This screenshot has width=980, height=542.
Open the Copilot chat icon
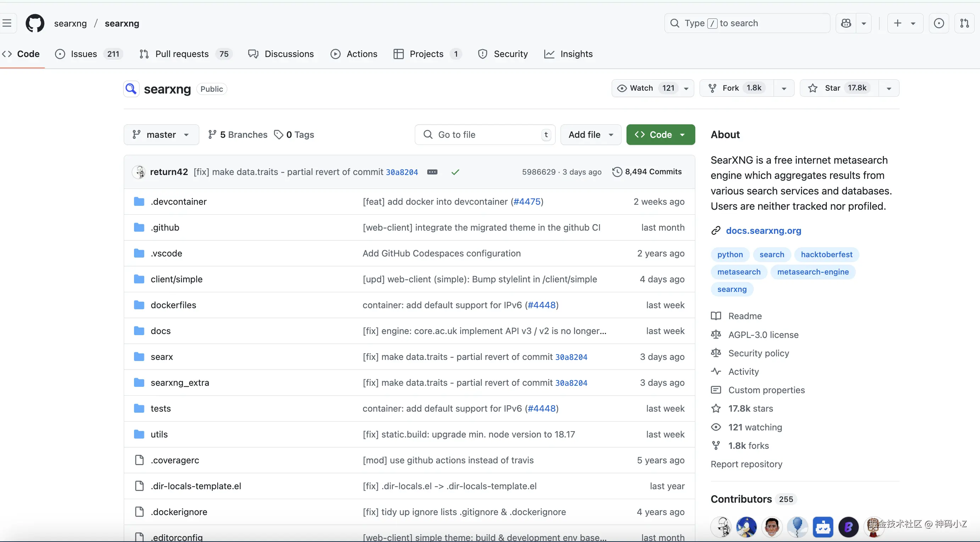coord(846,23)
